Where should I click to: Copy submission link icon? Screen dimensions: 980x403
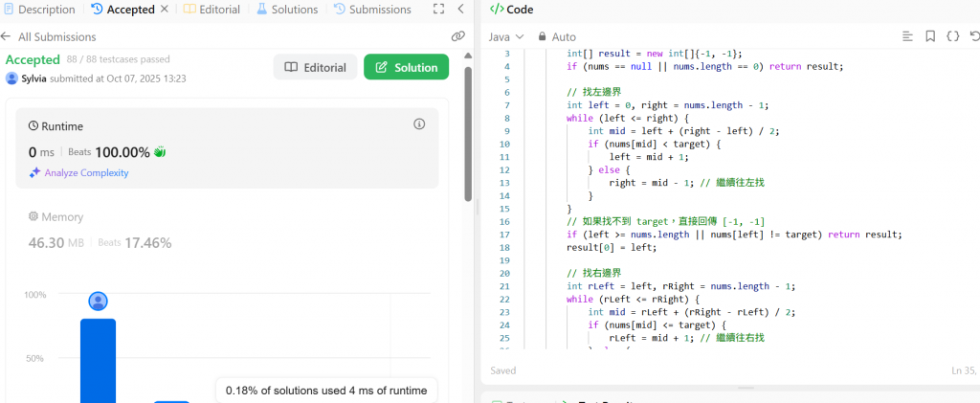[458, 36]
